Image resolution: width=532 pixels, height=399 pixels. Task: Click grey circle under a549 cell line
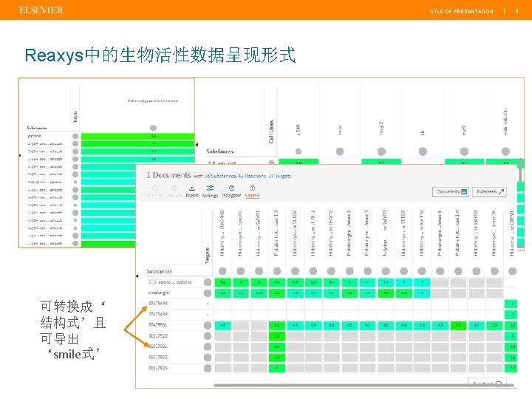[x=299, y=151]
